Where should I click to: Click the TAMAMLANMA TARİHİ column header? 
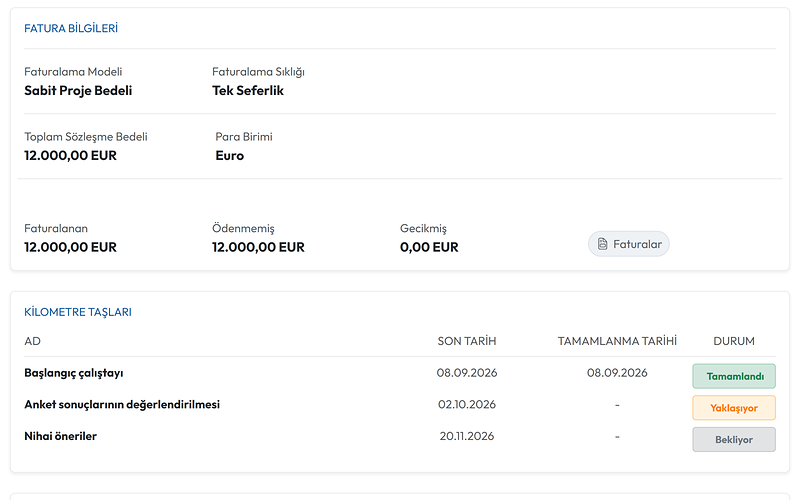617,341
